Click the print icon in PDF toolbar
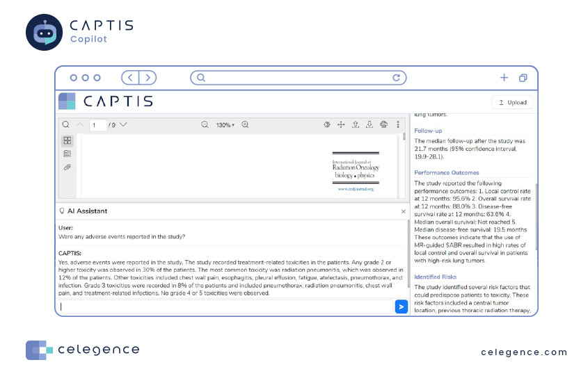The height and width of the screenshot is (376, 588). [x=383, y=124]
